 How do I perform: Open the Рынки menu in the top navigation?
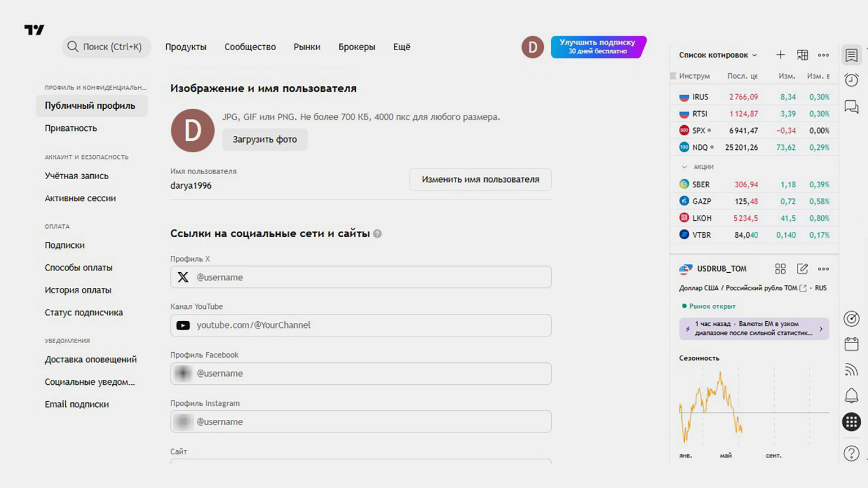coord(307,47)
